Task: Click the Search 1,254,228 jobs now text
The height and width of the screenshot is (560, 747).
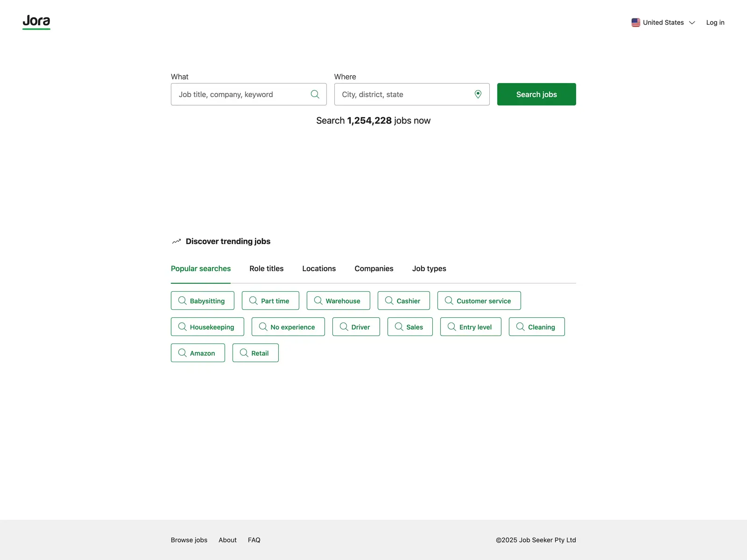Action: point(373,120)
